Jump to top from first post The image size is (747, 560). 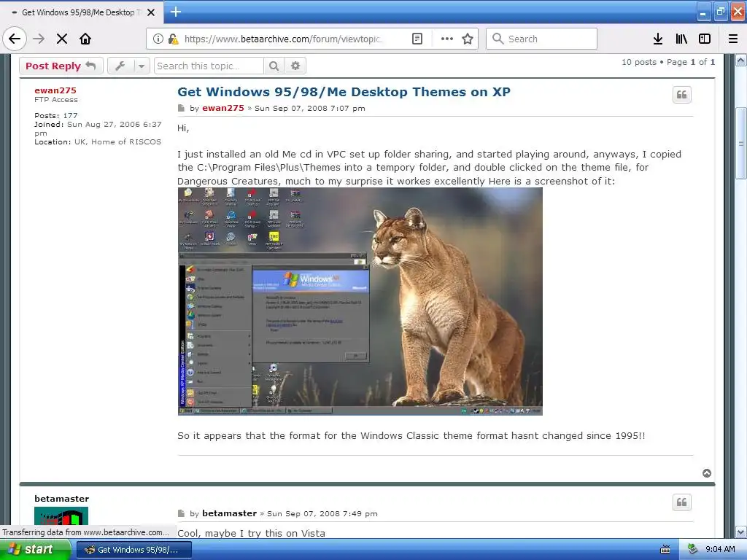pyautogui.click(x=707, y=472)
